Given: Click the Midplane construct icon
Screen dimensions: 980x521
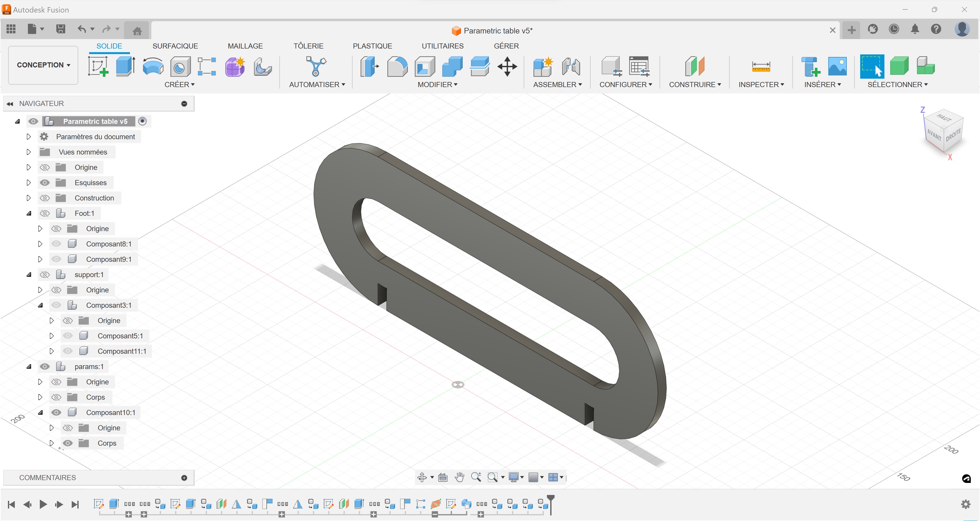Looking at the screenshot, I should (x=695, y=66).
